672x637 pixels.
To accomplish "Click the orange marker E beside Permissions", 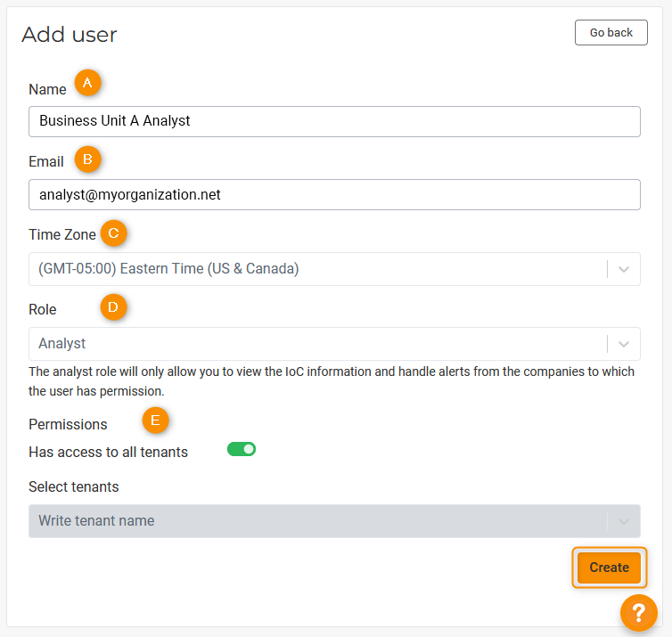I will tap(156, 421).
